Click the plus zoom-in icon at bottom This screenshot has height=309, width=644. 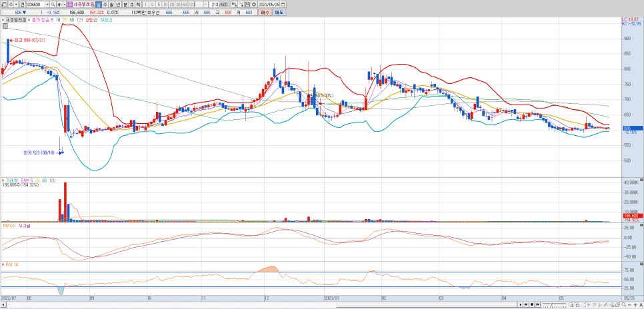tap(635, 304)
